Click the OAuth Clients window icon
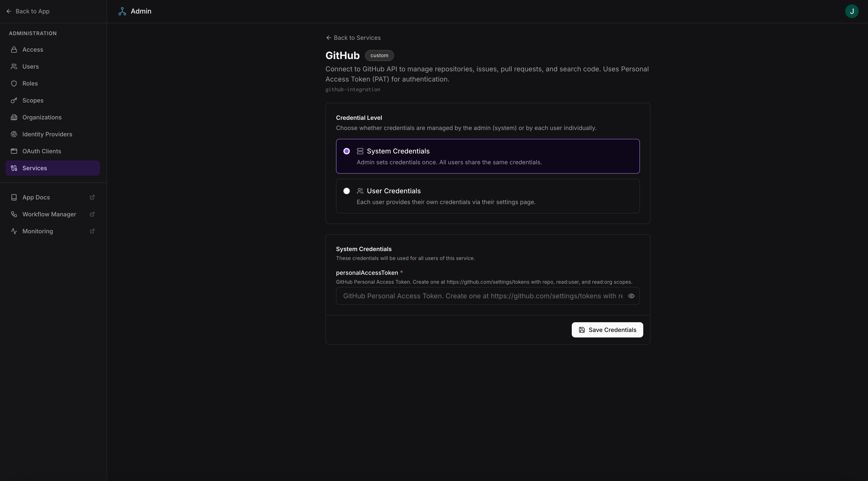The image size is (868, 481). 14,151
